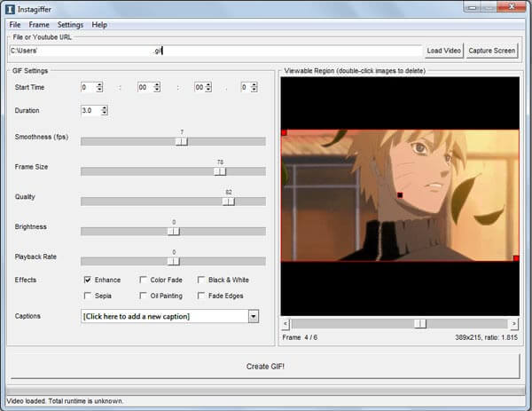Screen dimensions: 532x411
Task: Click the 'Frame 4 / 6' text
Action: [x=300, y=337]
